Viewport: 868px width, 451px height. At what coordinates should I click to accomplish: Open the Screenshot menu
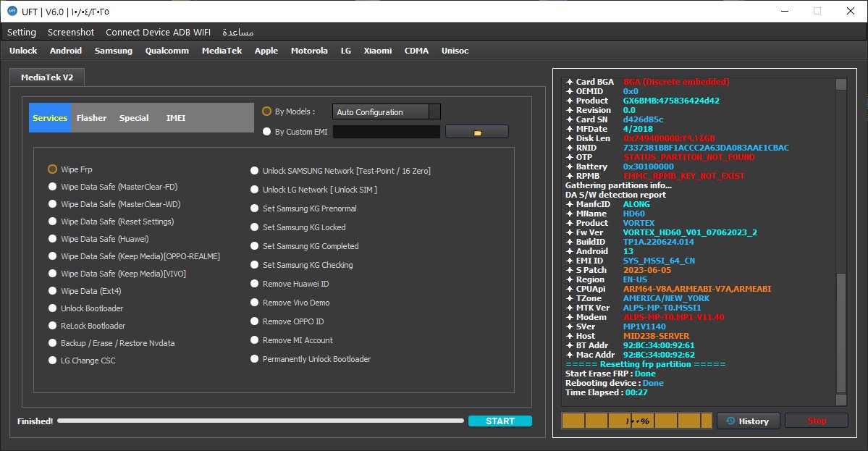(x=71, y=32)
